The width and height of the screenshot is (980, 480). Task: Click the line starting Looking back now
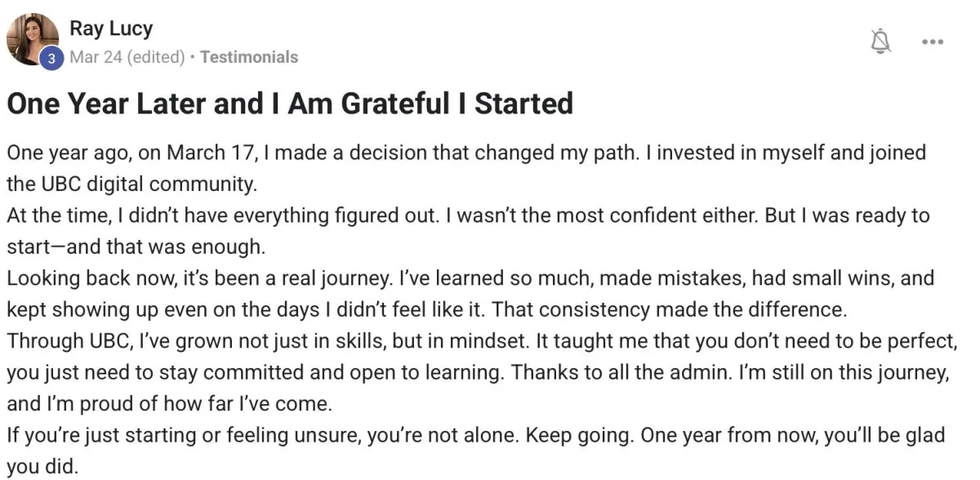click(x=470, y=278)
